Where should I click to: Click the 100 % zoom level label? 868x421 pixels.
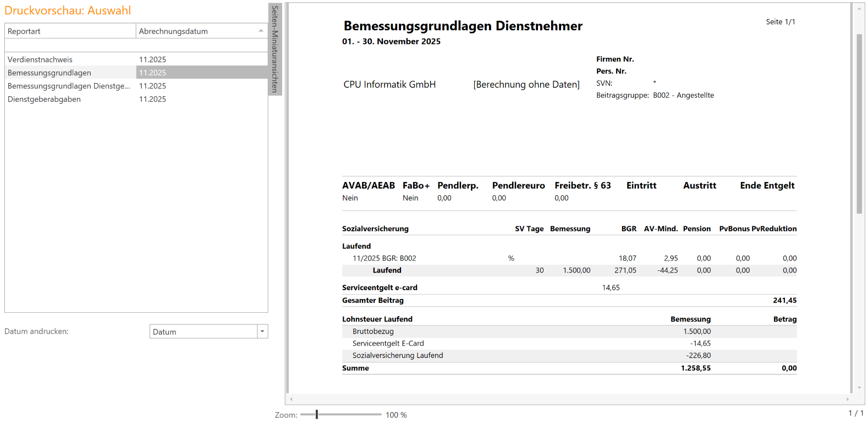(396, 415)
